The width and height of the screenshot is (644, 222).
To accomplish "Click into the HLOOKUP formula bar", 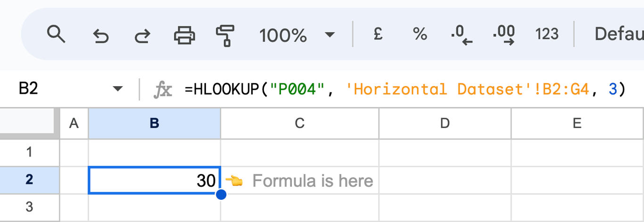I will (405, 89).
